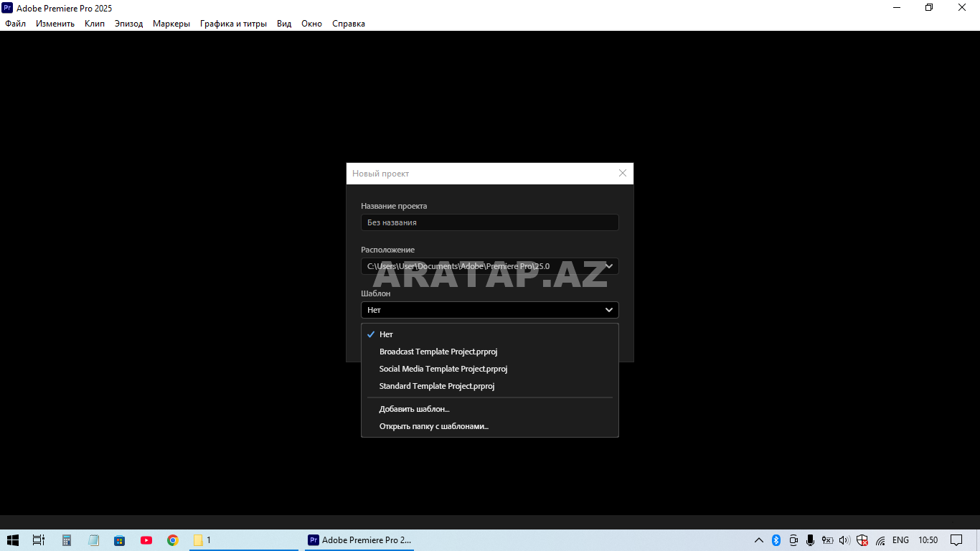
Task: Open the volume speaker icon
Action: 844,540
